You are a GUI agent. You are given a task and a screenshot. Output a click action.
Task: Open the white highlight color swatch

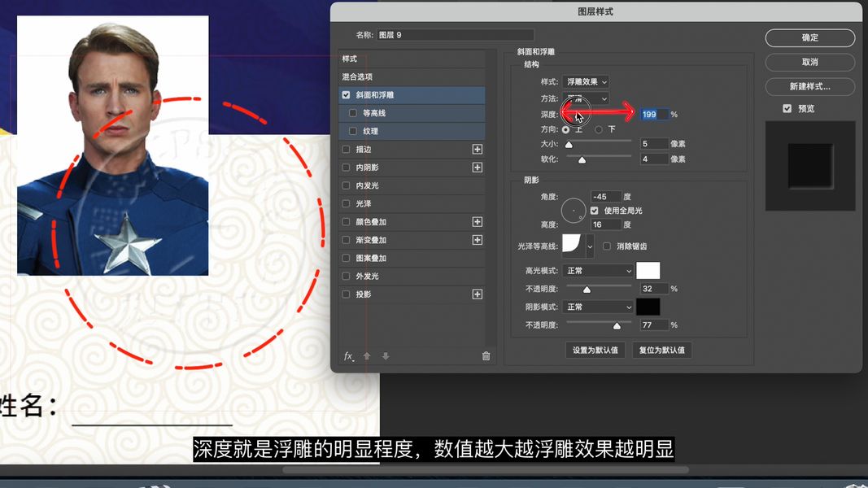tap(648, 271)
